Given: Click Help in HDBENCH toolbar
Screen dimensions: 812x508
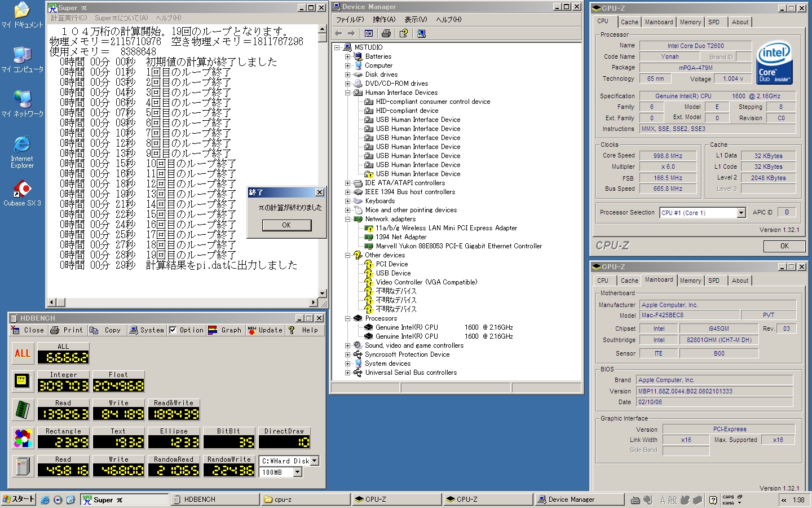Looking at the screenshot, I should coord(304,330).
